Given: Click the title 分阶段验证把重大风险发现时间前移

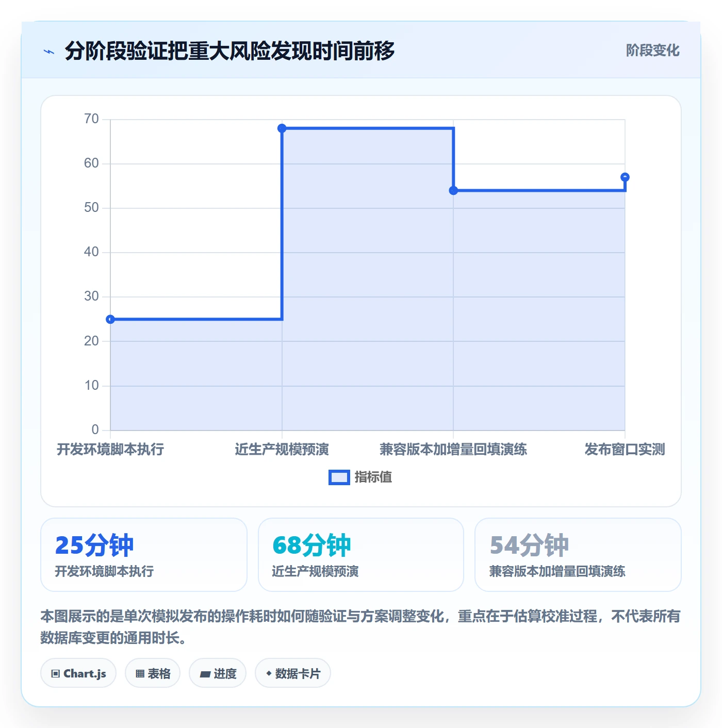Looking at the screenshot, I should (229, 51).
